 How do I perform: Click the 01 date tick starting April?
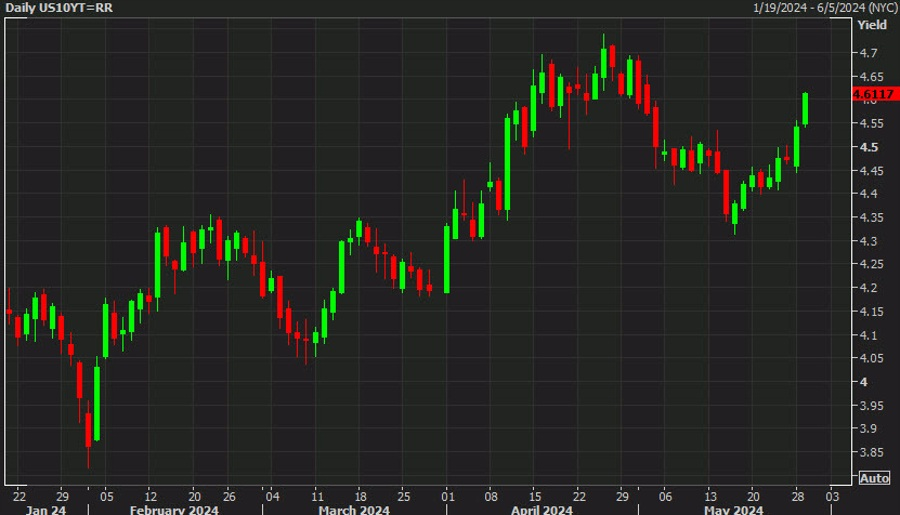tap(448, 496)
